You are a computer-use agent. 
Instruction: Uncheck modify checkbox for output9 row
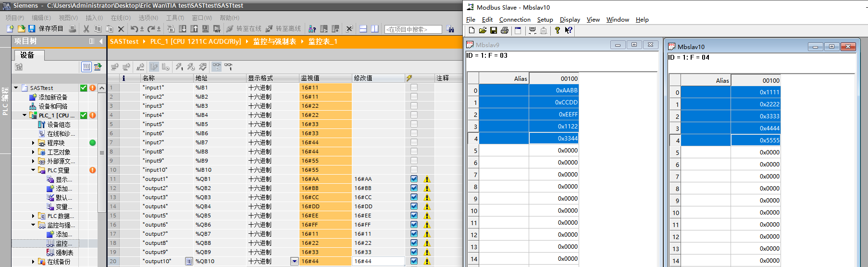pos(414,252)
